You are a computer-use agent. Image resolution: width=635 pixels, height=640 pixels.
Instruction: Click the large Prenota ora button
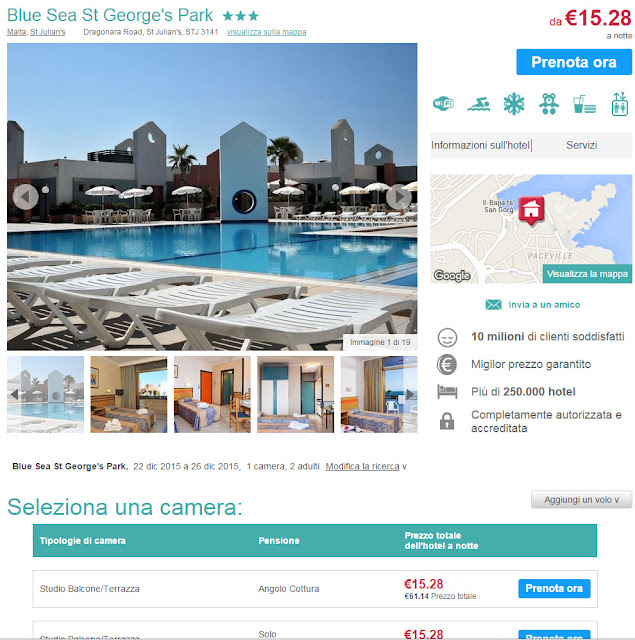coord(574,62)
